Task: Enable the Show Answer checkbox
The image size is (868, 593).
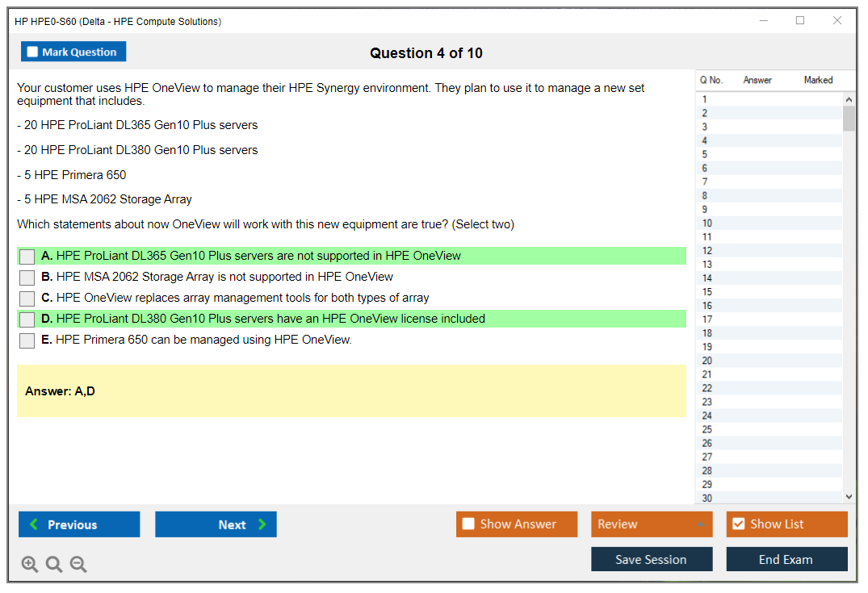Action: pyautogui.click(x=468, y=524)
